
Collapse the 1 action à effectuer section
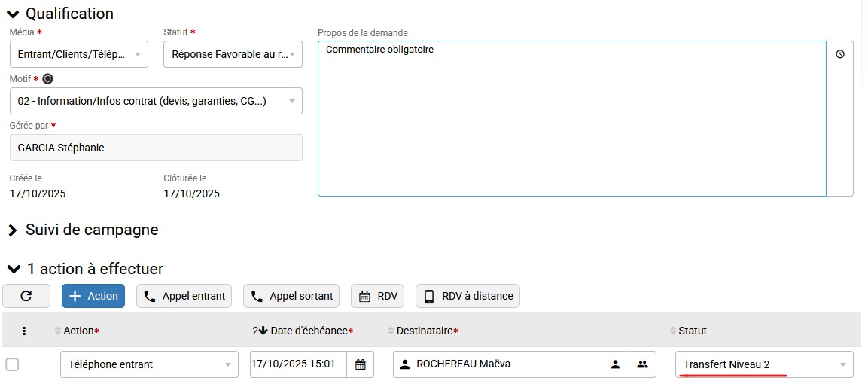point(13,269)
